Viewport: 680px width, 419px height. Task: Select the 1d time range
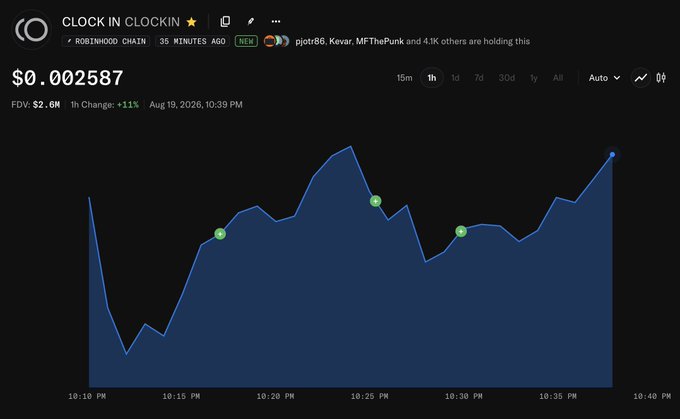[x=455, y=78]
